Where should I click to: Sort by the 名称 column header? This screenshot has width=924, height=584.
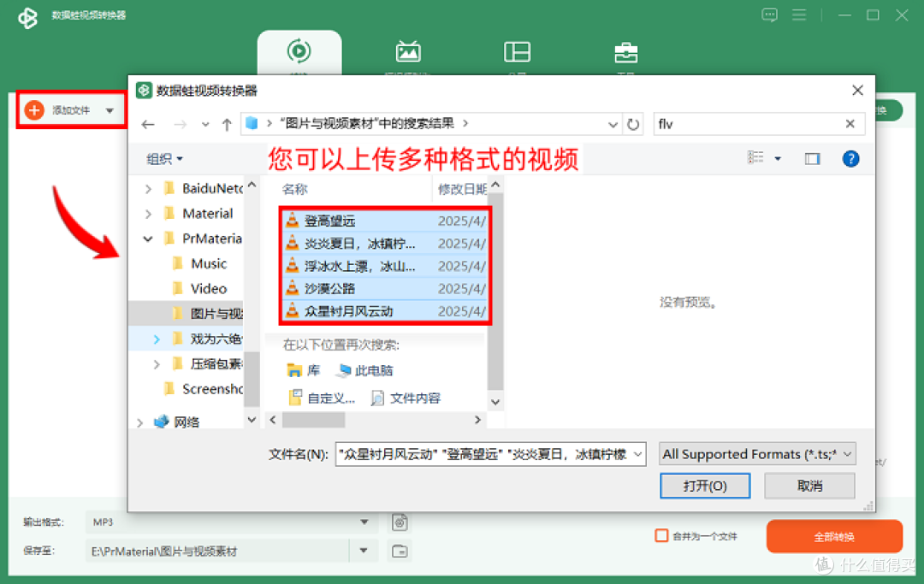[294, 189]
